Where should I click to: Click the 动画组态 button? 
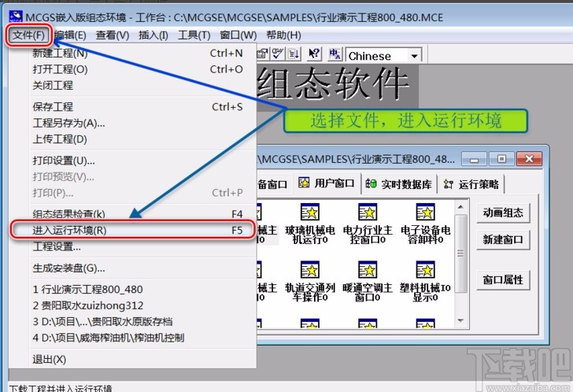503,213
